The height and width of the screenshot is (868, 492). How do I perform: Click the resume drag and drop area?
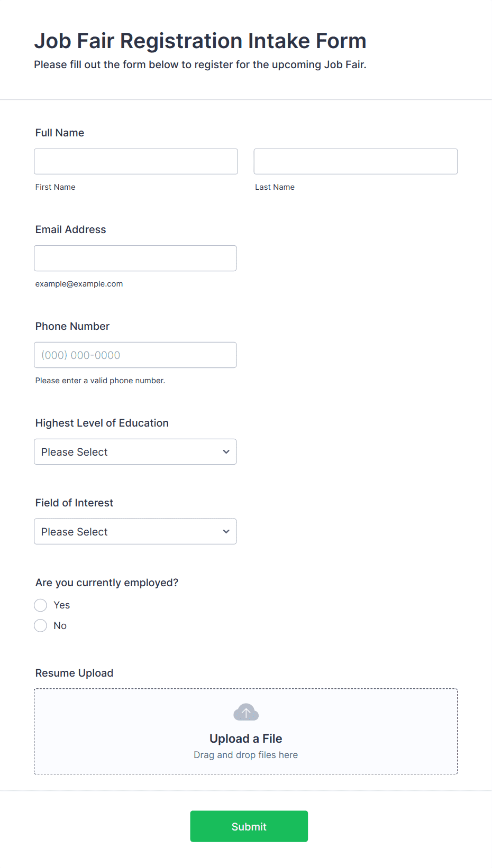[246, 732]
